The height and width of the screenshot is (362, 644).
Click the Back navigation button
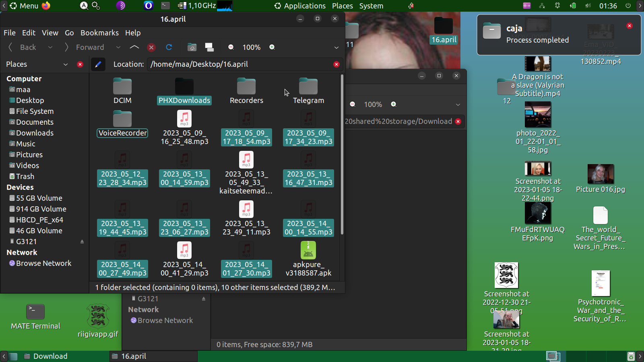pos(23,47)
